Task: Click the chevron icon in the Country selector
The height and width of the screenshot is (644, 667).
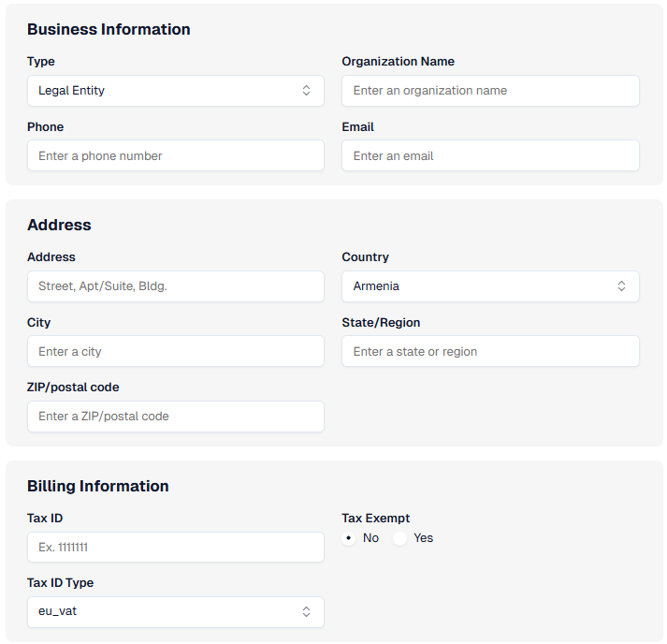Action: (621, 286)
